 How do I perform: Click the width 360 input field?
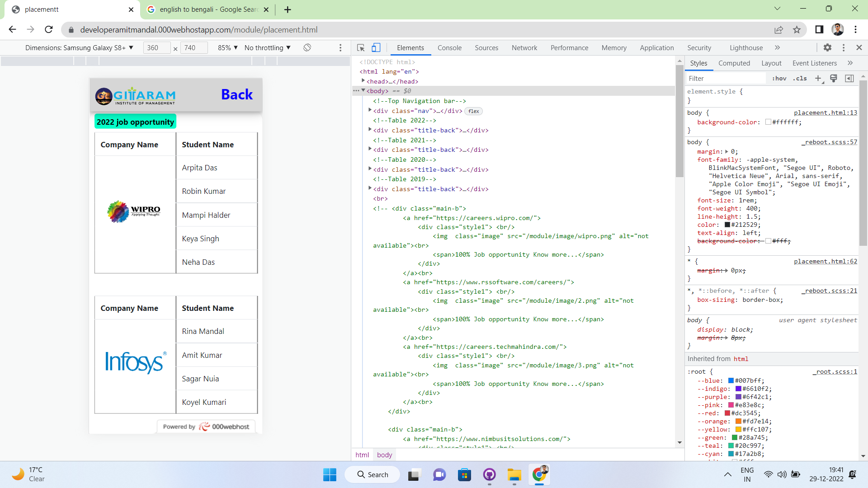(157, 48)
